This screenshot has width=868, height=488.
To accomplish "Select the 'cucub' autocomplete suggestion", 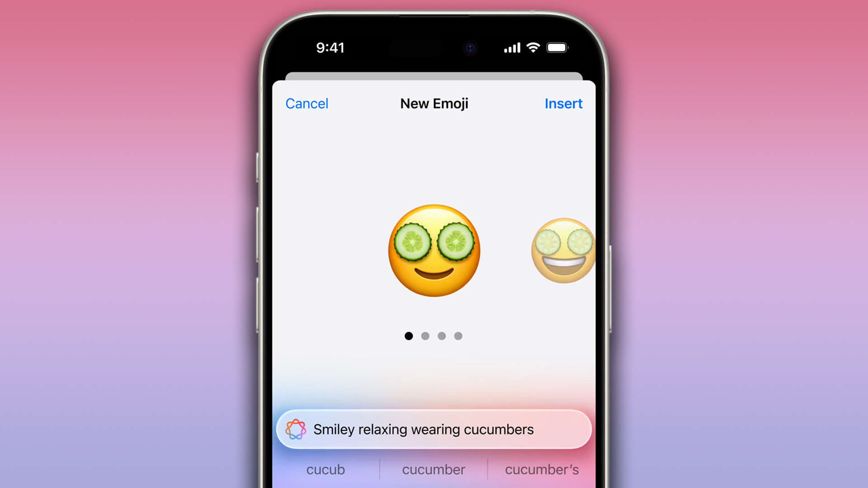I will coord(325,470).
